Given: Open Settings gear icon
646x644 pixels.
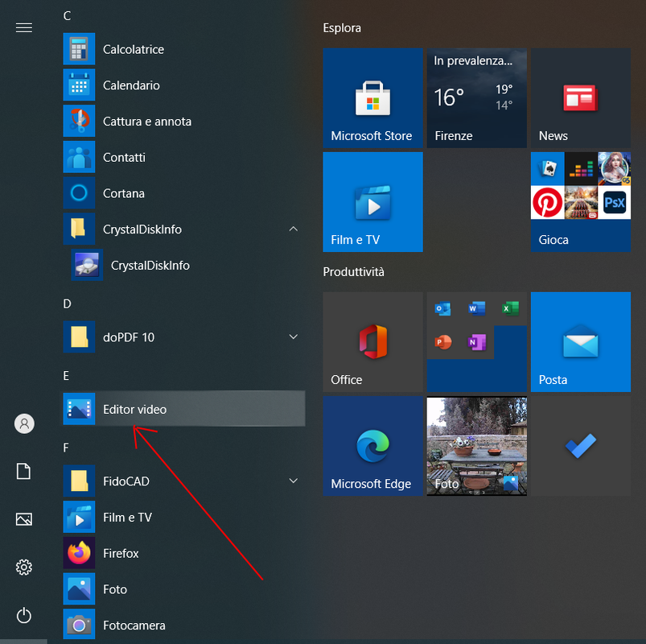Looking at the screenshot, I should click(x=24, y=568).
